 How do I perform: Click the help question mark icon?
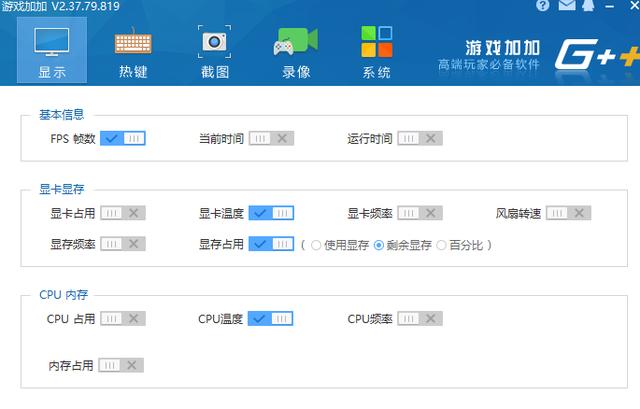point(542,5)
